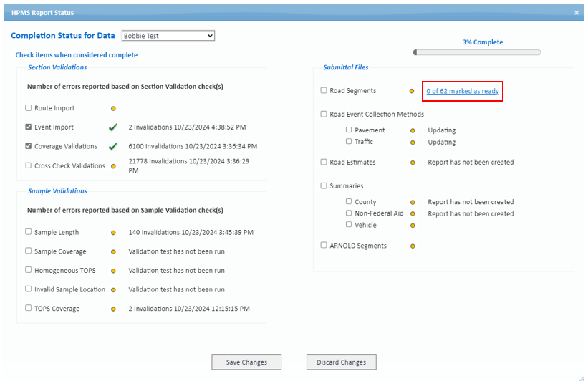Enable the Cross Check Validations checkbox
The width and height of the screenshot is (588, 386).
tap(29, 165)
